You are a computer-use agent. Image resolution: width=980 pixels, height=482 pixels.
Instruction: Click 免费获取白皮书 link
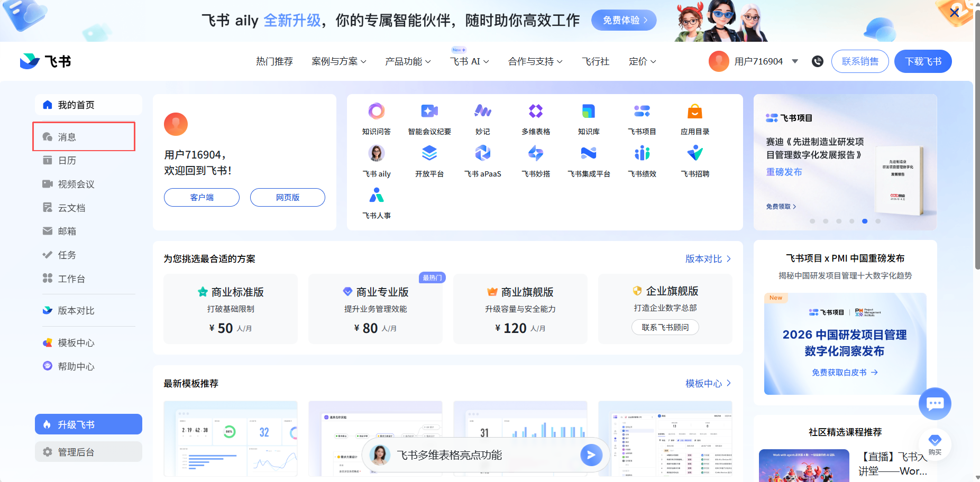tap(845, 373)
